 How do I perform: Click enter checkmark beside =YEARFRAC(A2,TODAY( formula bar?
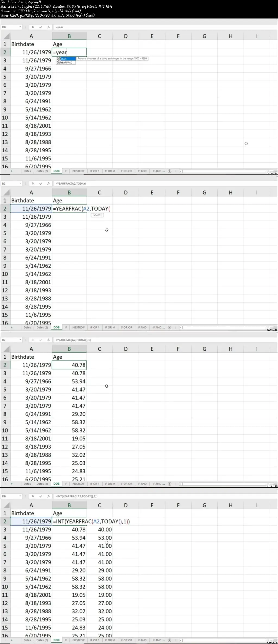[x=41, y=184]
